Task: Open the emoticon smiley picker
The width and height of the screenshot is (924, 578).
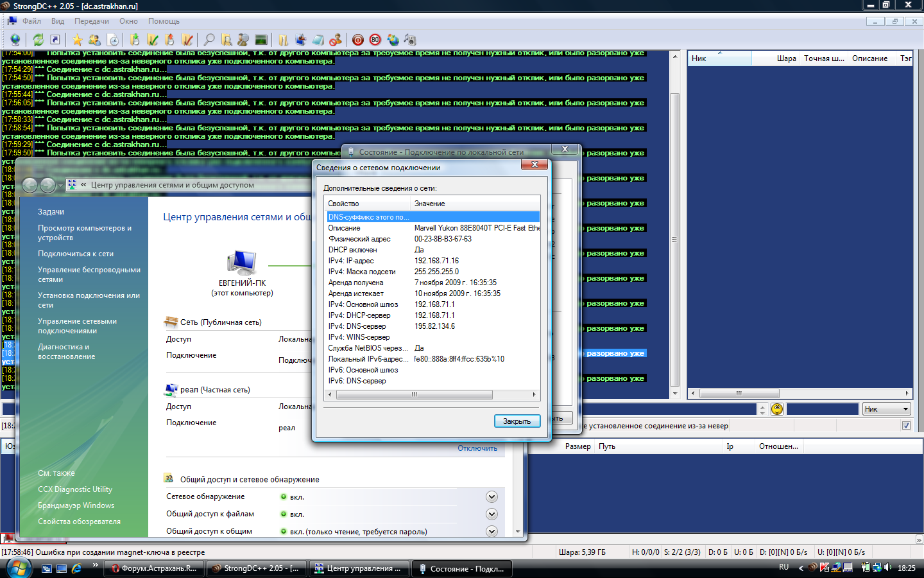Action: click(777, 409)
